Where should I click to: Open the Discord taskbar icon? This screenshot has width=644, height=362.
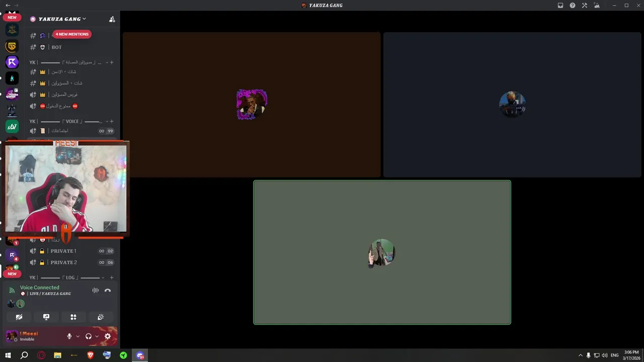[140, 355]
